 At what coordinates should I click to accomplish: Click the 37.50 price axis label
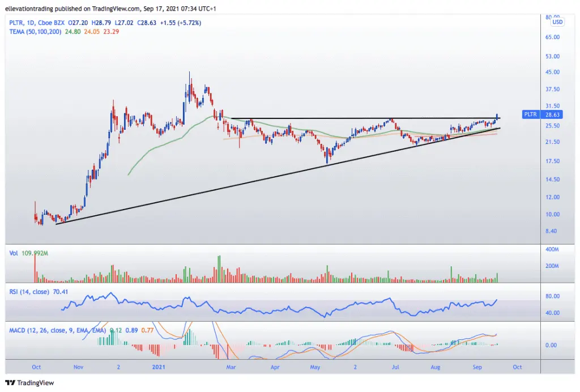[x=552, y=89]
